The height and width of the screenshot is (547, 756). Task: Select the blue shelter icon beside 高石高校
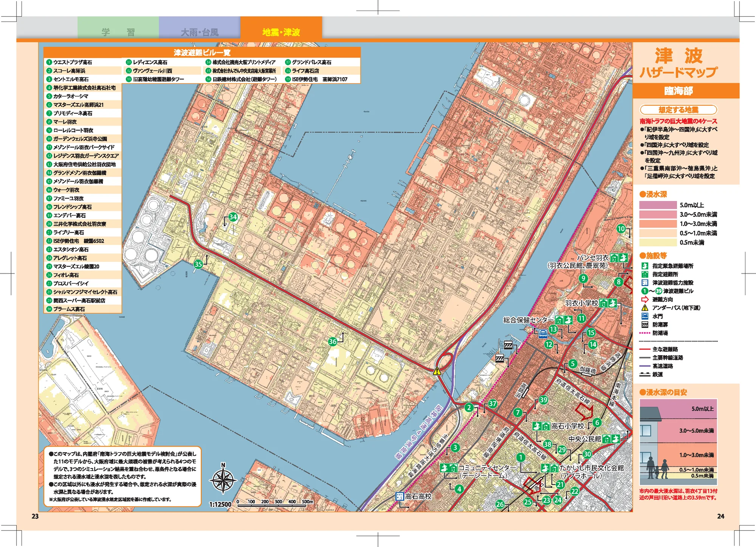400,496
